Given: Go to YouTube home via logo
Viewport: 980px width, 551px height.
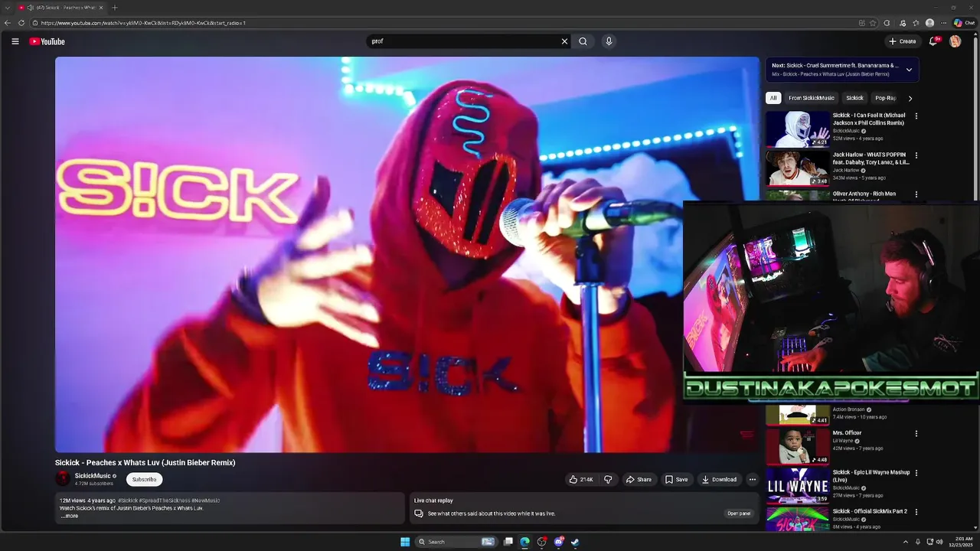Looking at the screenshot, I should pyautogui.click(x=47, y=41).
